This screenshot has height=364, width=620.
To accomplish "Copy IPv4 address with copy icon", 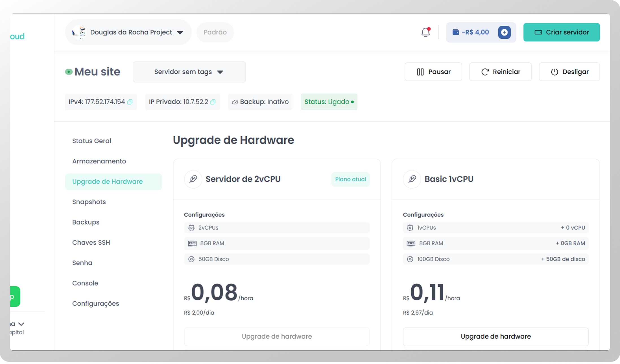I will (130, 102).
